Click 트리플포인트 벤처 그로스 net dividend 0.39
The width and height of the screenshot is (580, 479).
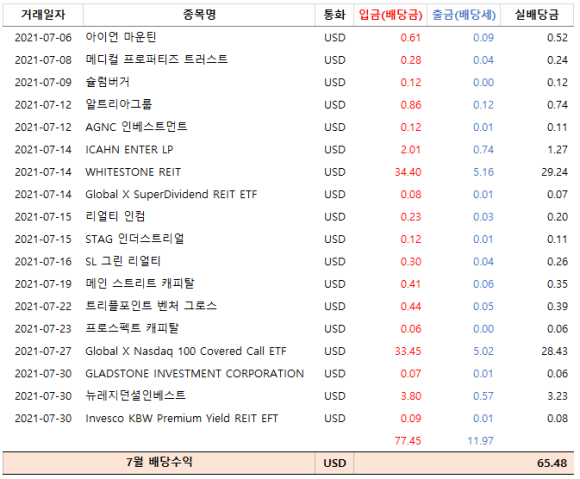tap(557, 306)
